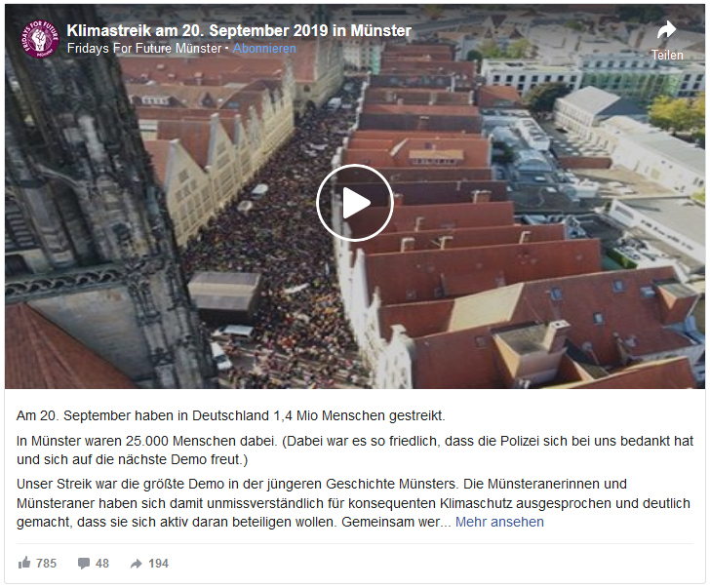This screenshot has width=710, height=588.
Task: Click the paragraph about 1,4 Mio Menschen
Action: pos(231,415)
